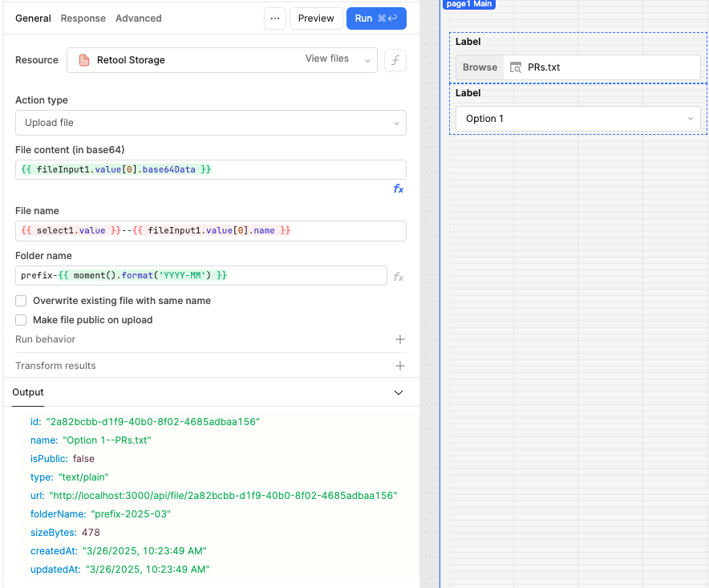Switch to the General tab

33,18
